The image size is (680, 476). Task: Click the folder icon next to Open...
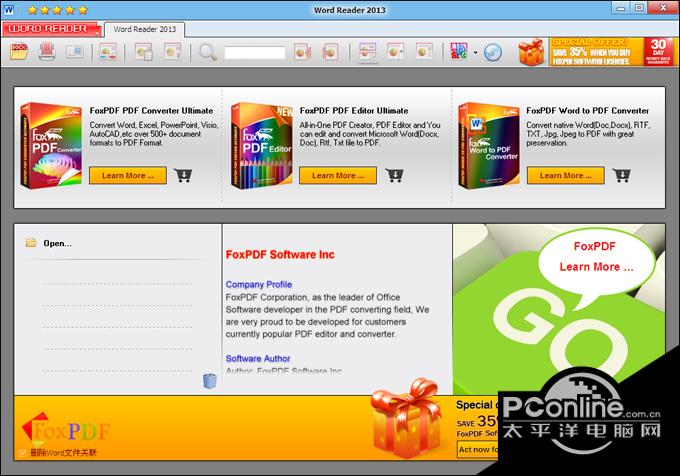point(31,242)
